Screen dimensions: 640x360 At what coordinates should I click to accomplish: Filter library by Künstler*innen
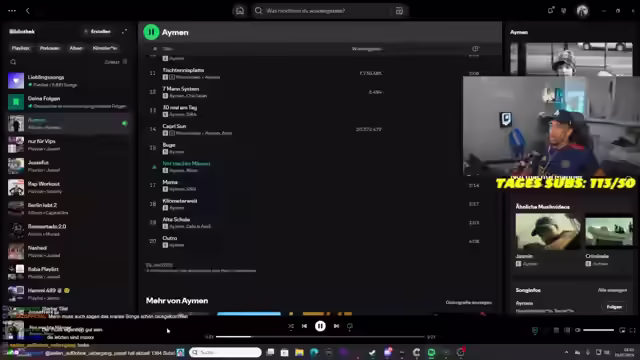[105, 48]
